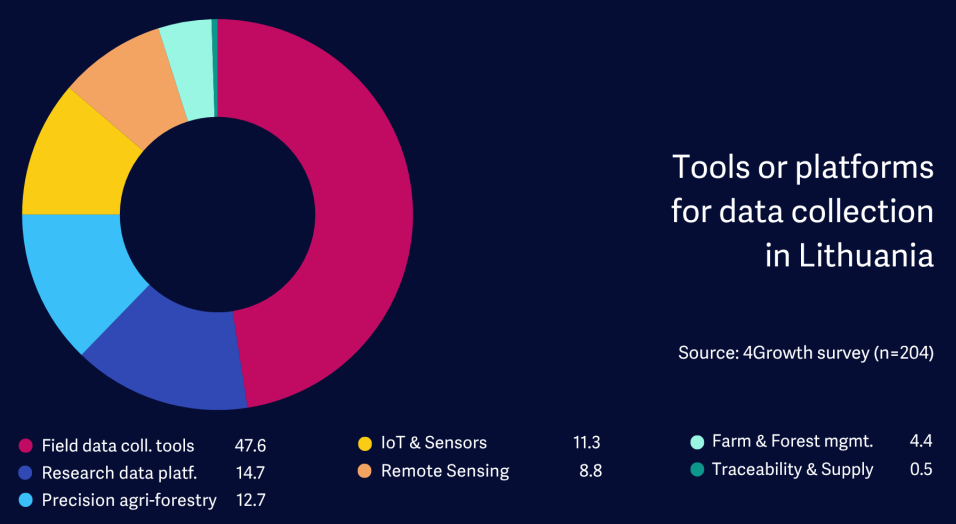Select the Precision agri-forestry legend dot
The width and height of the screenshot is (956, 524).
tap(26, 500)
